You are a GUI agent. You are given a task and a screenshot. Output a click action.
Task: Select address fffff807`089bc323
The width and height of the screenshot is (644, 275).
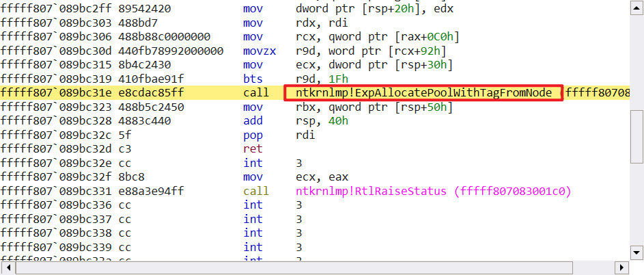pos(55,107)
